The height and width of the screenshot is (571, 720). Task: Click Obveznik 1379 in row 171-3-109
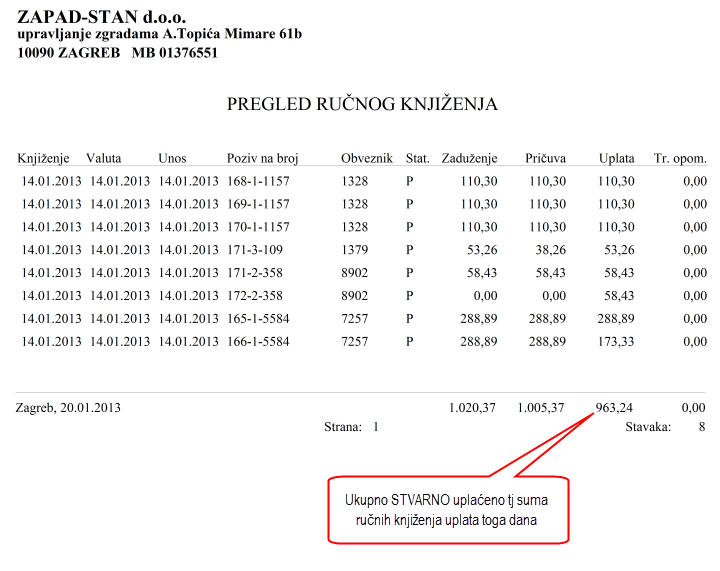tap(354, 250)
